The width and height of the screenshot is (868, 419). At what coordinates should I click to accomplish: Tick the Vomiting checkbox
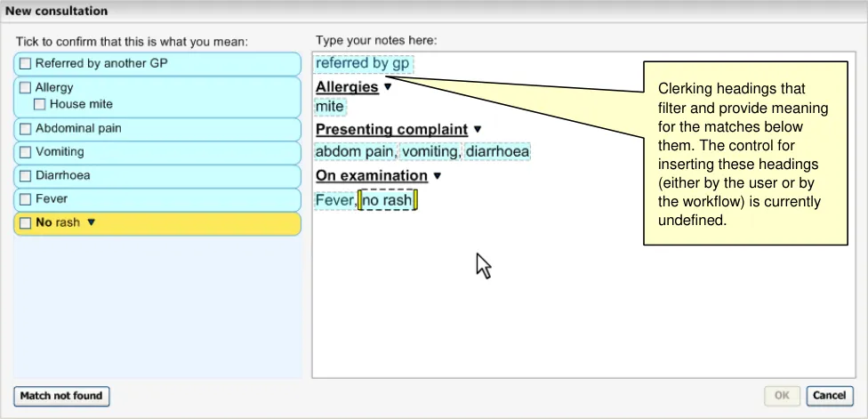click(26, 152)
